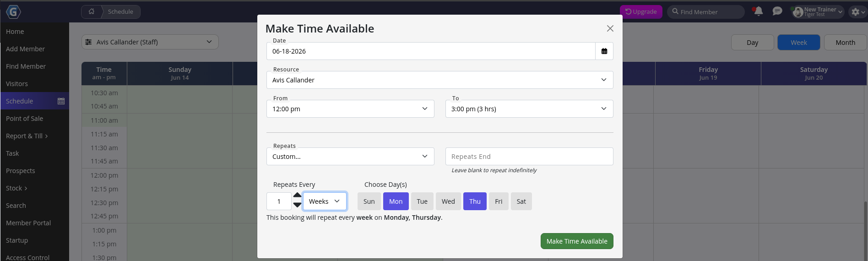This screenshot has width=868, height=261.
Task: Click the Repeats Every number field
Action: pos(279,201)
